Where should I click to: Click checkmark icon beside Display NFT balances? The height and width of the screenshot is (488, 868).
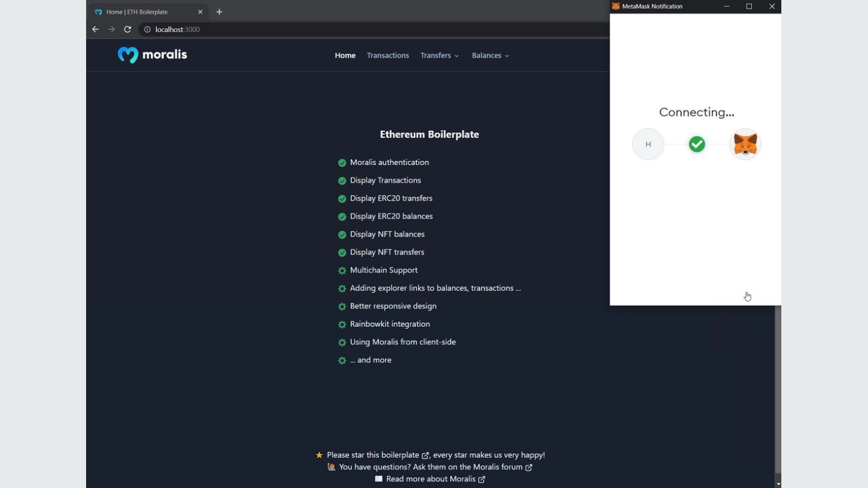[342, 235]
